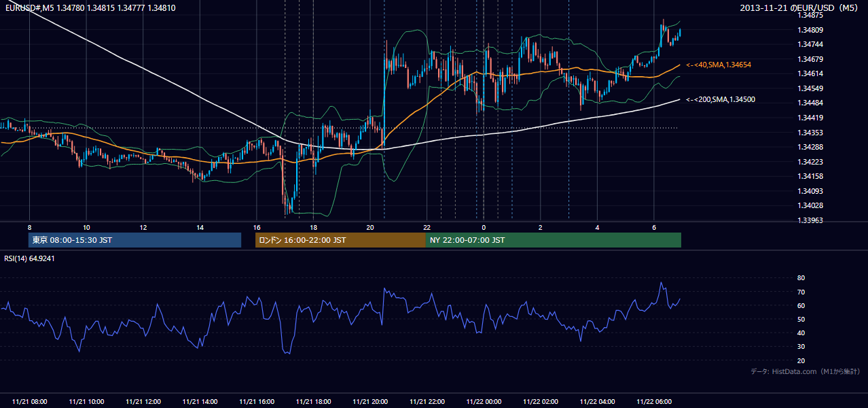Click the 11/21 10:00 bottom time label
Screen dimensions: 868x408
(86, 402)
